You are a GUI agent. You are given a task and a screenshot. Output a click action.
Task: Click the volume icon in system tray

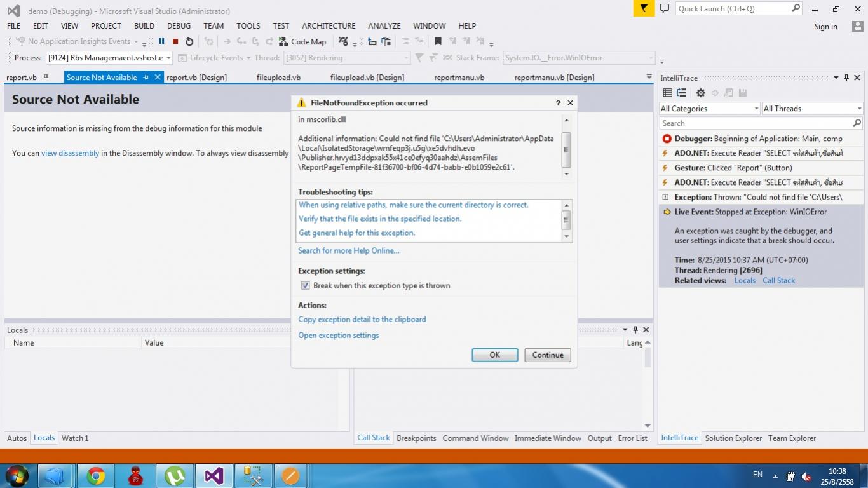[806, 476]
